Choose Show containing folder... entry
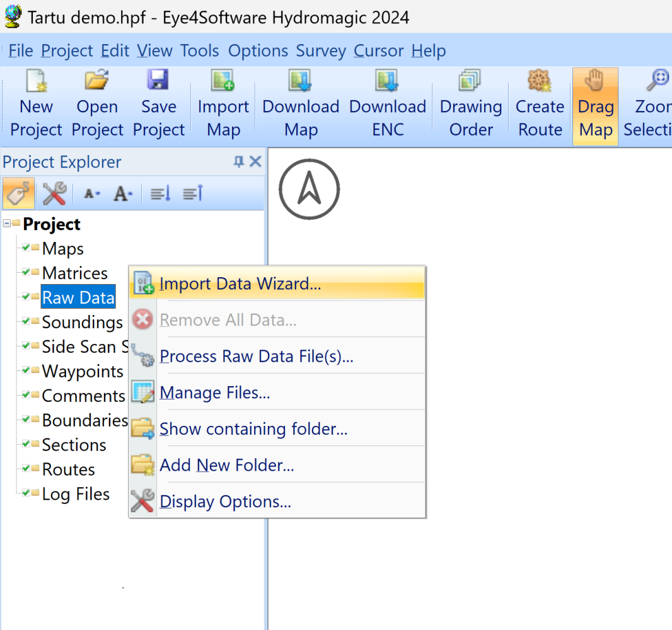 (277, 428)
